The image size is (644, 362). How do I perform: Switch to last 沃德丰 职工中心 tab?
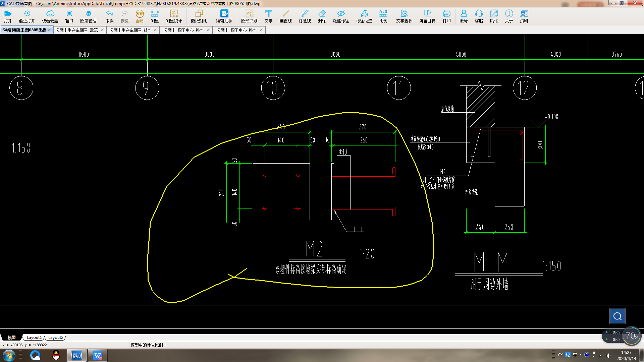click(x=236, y=30)
